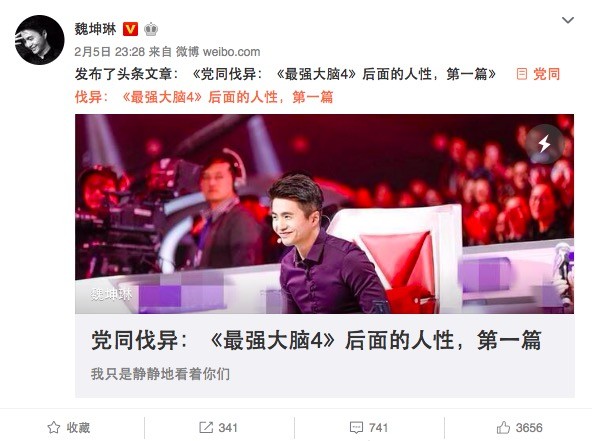This screenshot has height=441, width=592.
Task: Open the 341 reposts count
Action: point(228,427)
